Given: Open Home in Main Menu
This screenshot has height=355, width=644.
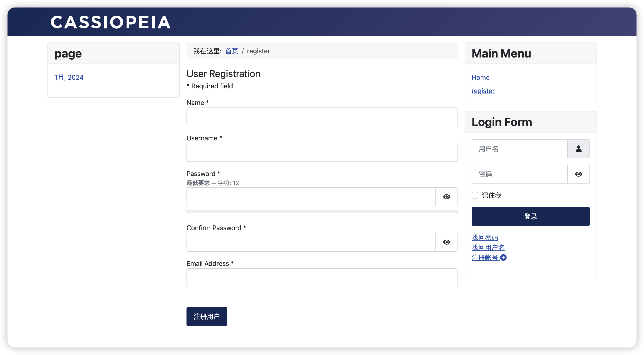Looking at the screenshot, I should (x=480, y=77).
